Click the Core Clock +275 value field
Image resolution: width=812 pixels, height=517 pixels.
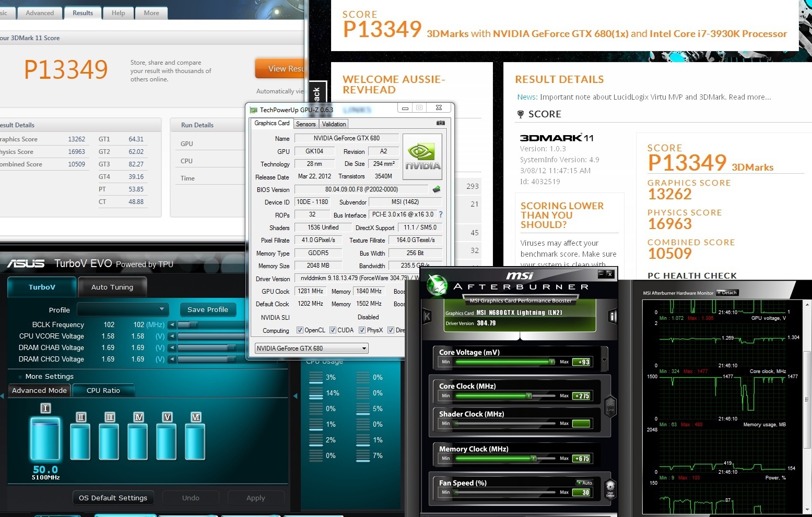tap(581, 396)
